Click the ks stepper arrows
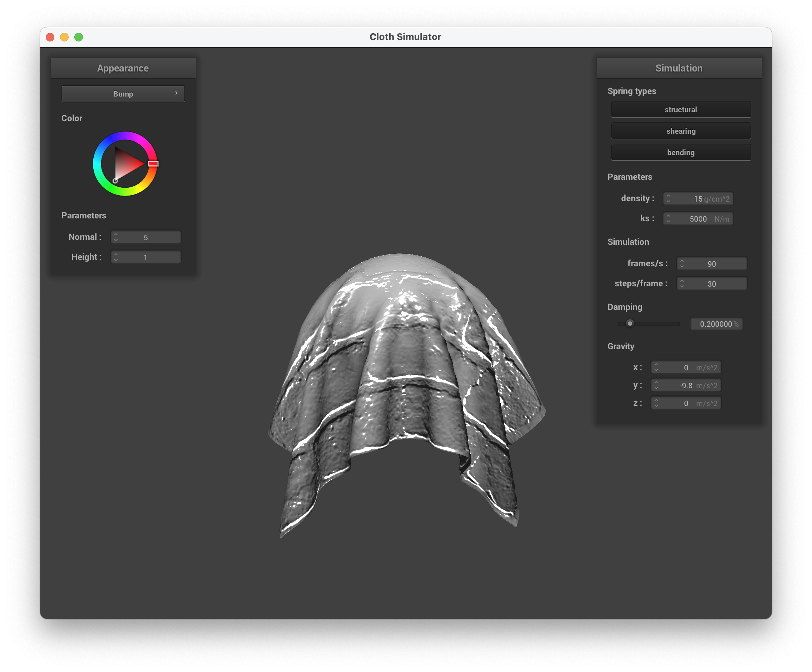Image resolution: width=812 pixels, height=672 pixels. pos(668,218)
